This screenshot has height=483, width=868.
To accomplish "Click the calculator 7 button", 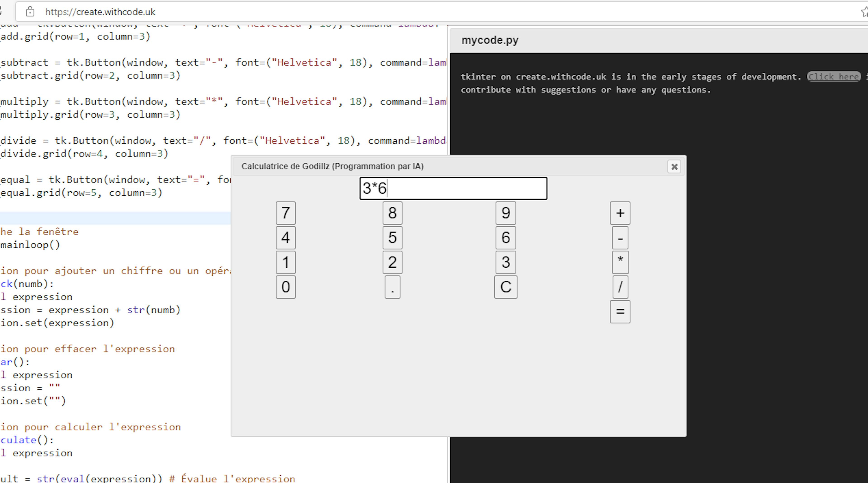I will 285,213.
